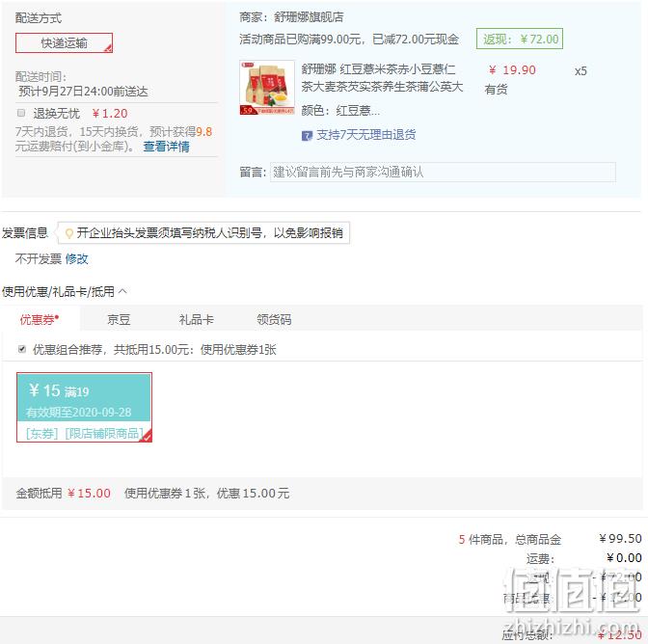Click the 运费 ¥0.00 value
Image resolution: width=648 pixels, height=644 pixels.
click(x=624, y=557)
